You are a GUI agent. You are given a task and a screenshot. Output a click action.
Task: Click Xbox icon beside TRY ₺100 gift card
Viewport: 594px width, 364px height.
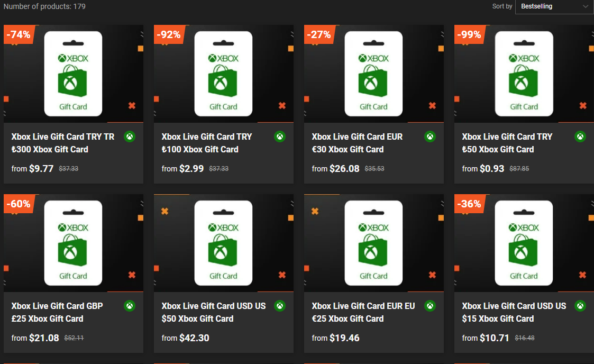pos(280,136)
